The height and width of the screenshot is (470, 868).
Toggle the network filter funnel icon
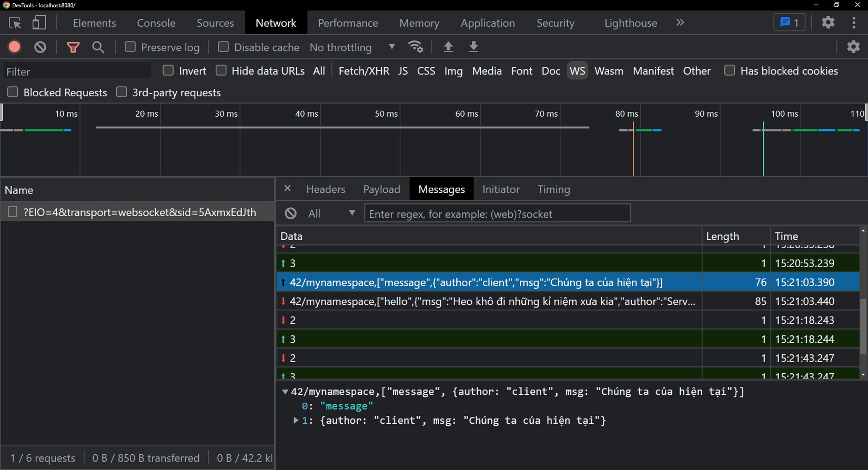(73, 47)
